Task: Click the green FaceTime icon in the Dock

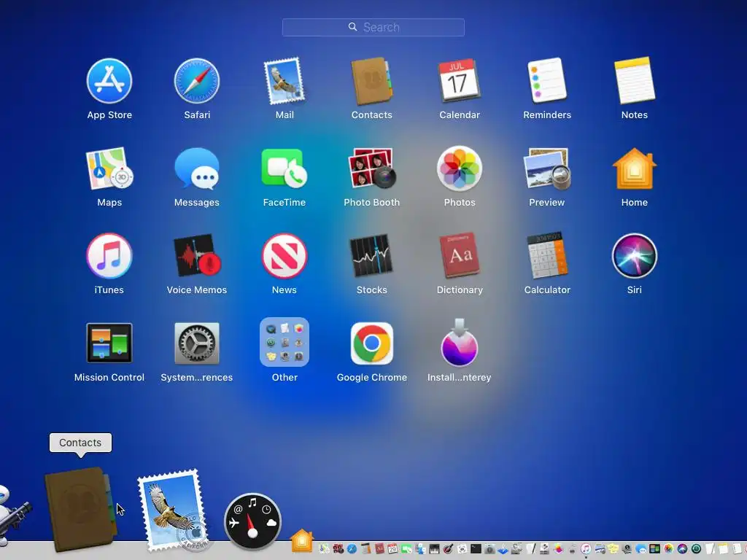Action: (406, 549)
